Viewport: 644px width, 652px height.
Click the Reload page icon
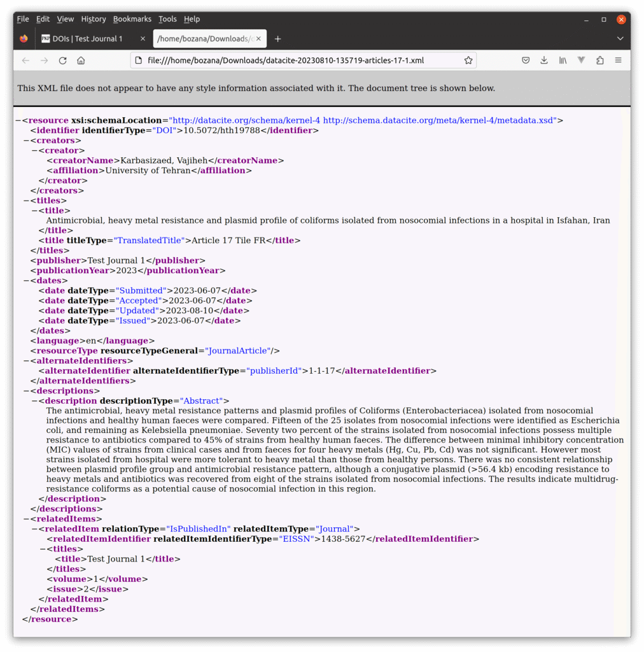(62, 60)
